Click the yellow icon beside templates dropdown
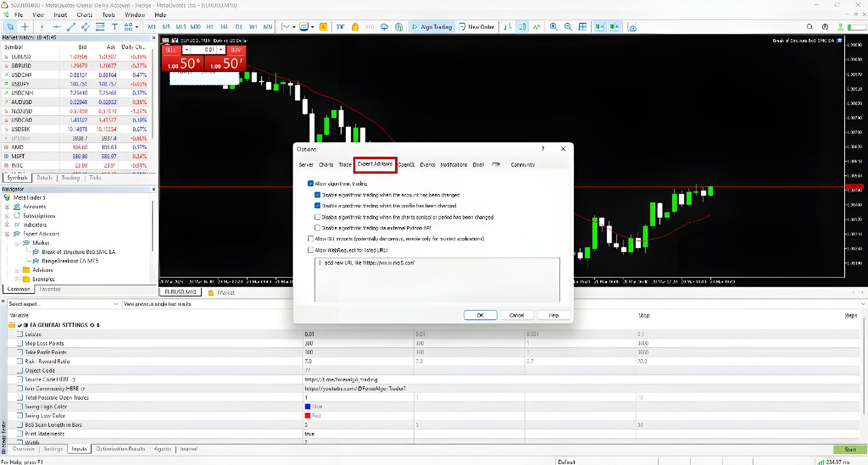 (x=323, y=27)
